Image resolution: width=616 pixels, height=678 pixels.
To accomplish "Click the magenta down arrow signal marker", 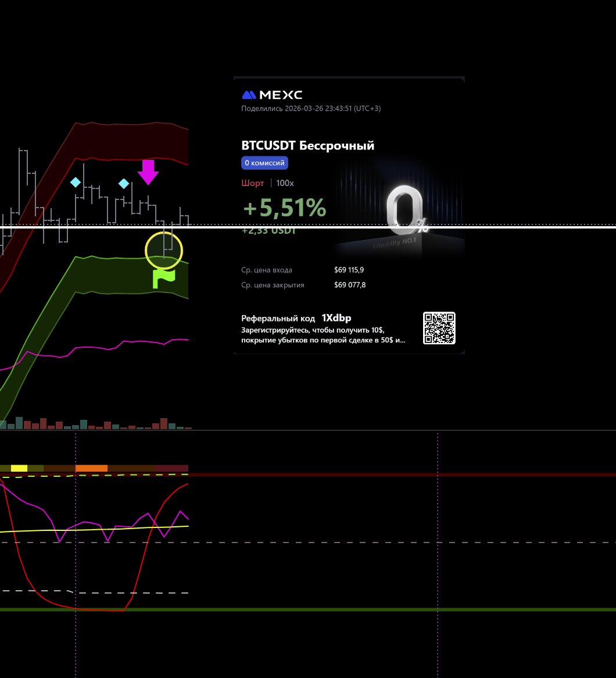I will coord(148,172).
